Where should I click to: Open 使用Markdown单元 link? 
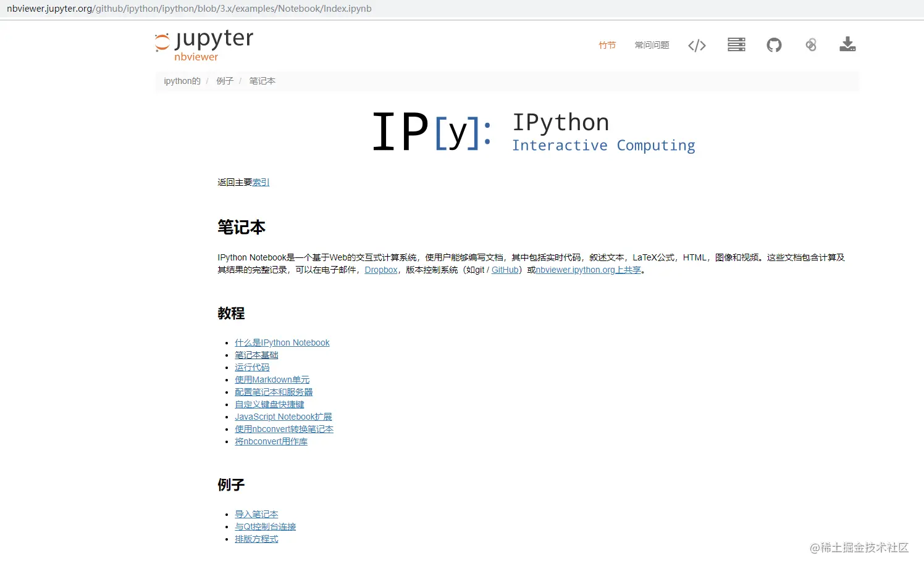coord(272,380)
